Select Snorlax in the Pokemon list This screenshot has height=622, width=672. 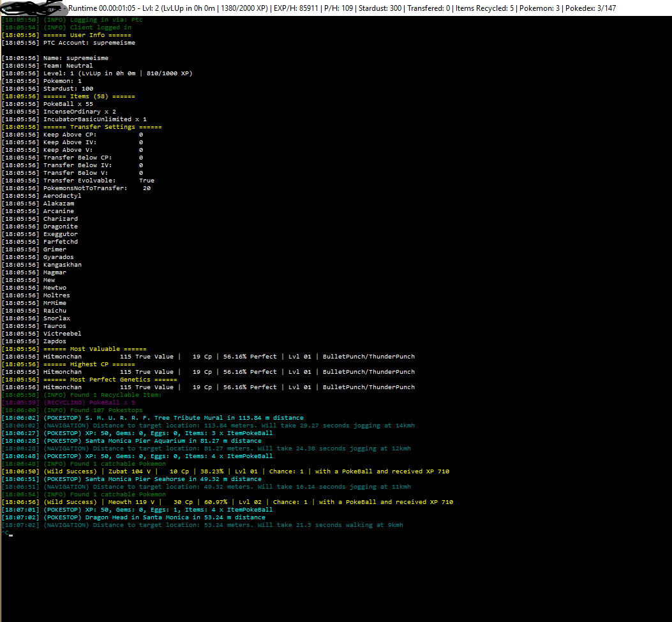point(57,318)
